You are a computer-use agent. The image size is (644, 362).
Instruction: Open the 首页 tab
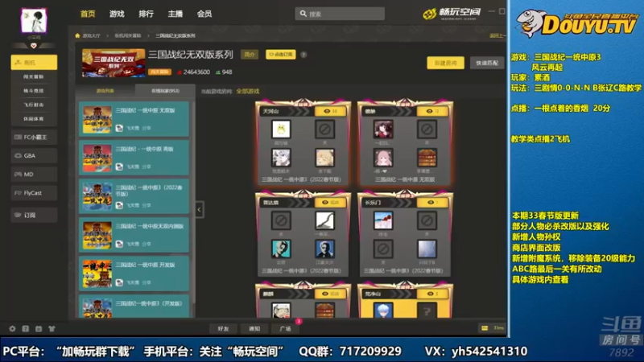88,14
